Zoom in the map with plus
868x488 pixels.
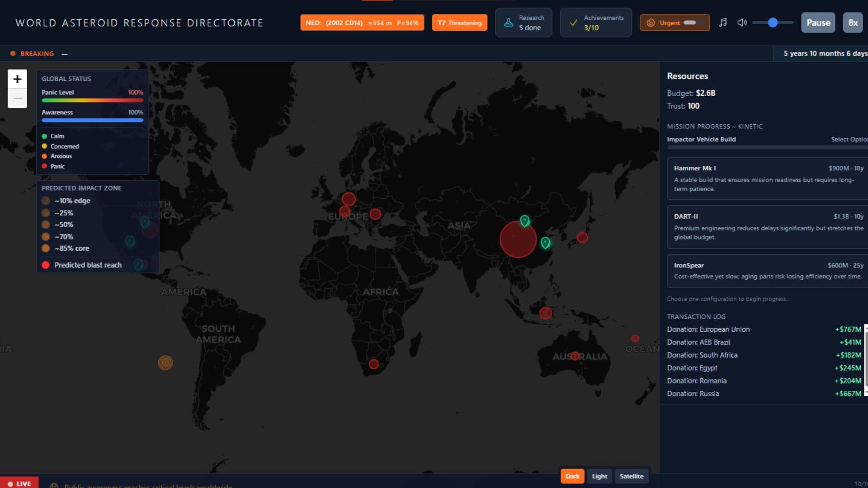[17, 79]
